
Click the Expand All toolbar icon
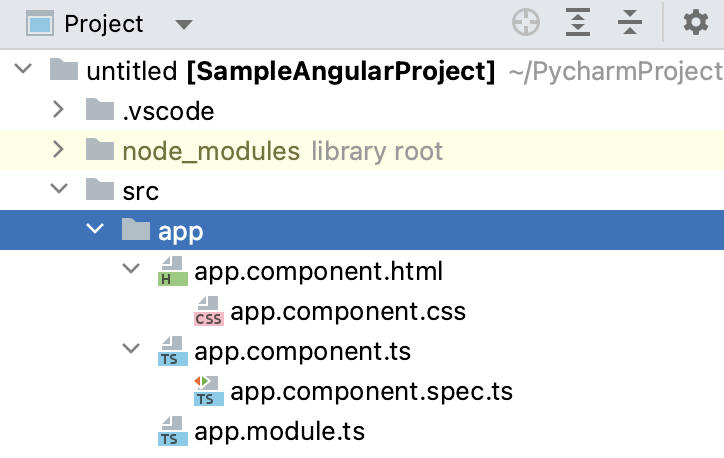[x=579, y=23]
